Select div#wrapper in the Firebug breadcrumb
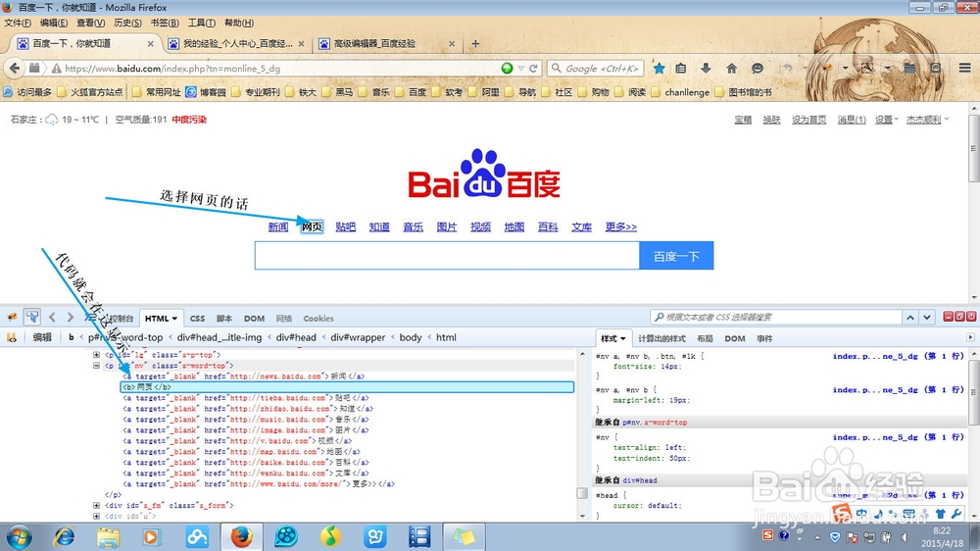 (x=358, y=337)
